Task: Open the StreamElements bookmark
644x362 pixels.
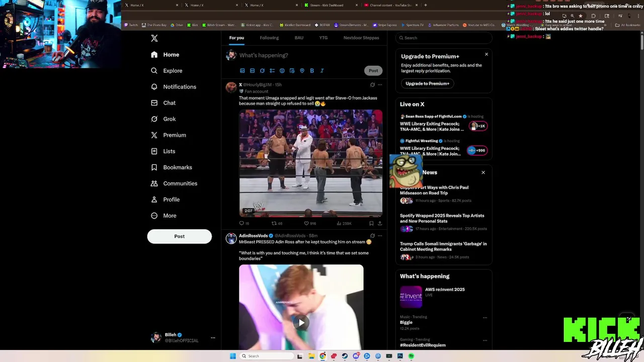Action: point(351,25)
